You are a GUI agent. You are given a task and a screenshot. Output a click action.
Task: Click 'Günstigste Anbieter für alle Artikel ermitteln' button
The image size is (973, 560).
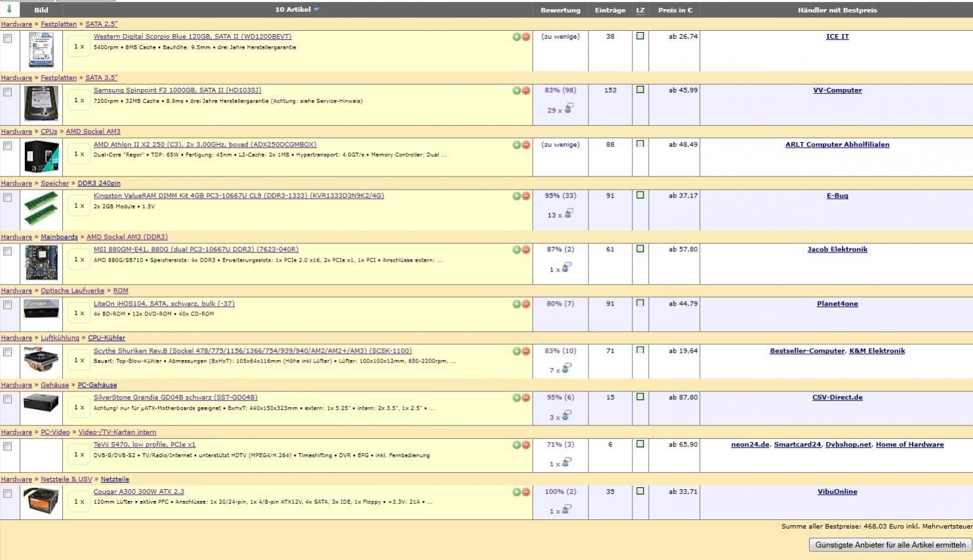click(x=890, y=545)
